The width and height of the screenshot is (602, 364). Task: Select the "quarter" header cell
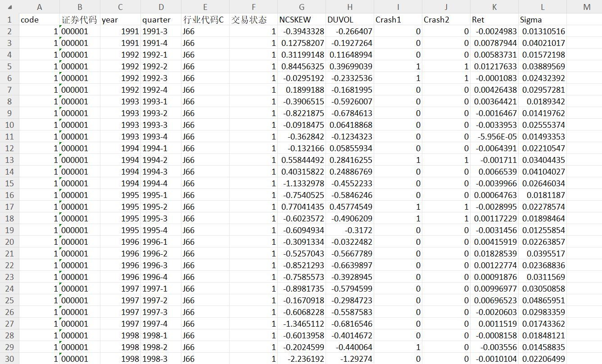click(161, 20)
